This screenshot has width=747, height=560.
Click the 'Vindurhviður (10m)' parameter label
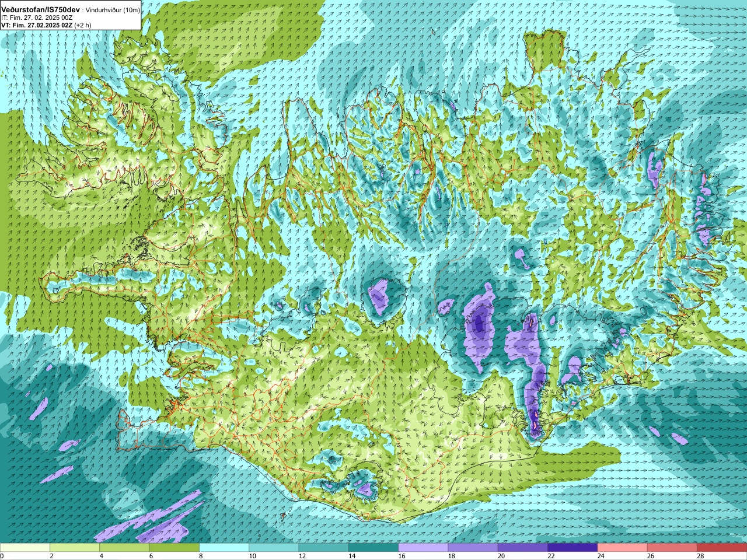(113, 10)
